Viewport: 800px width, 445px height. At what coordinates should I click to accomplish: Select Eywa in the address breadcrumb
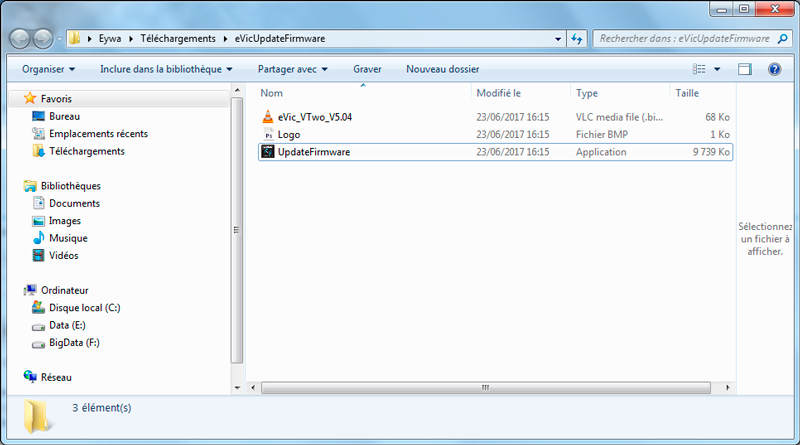pos(110,39)
